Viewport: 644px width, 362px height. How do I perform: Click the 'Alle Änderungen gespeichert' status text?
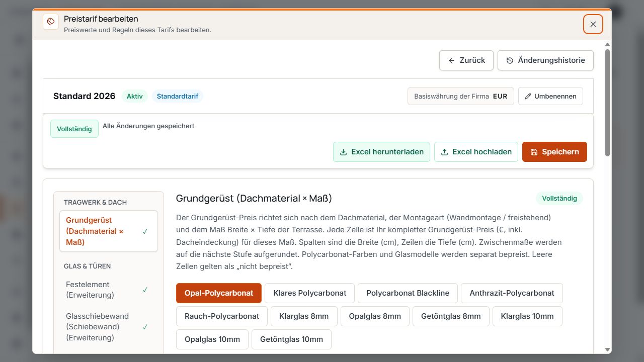coord(148,126)
